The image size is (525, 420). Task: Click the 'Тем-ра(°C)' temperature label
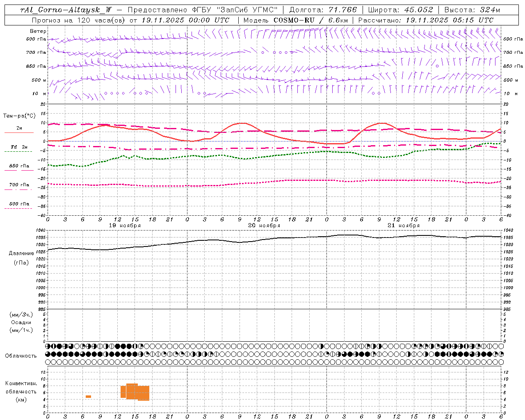[x=19, y=116]
